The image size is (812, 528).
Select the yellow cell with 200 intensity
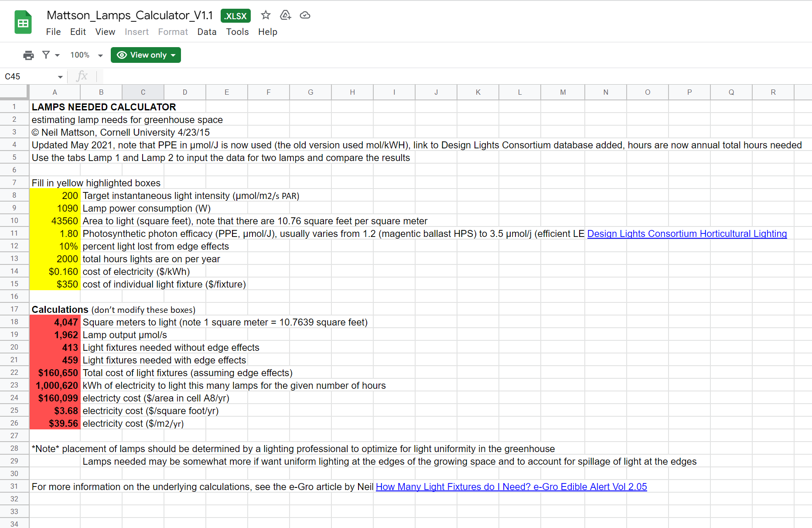click(55, 195)
